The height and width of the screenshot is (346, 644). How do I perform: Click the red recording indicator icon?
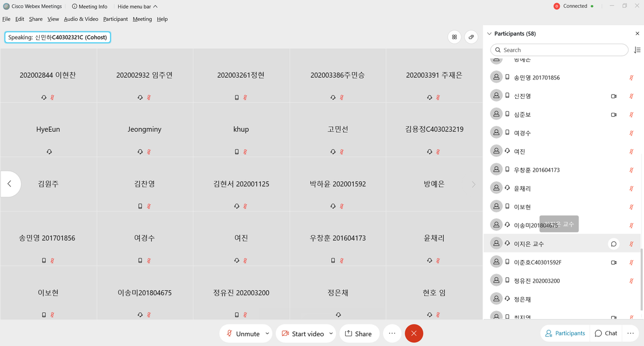(557, 6)
